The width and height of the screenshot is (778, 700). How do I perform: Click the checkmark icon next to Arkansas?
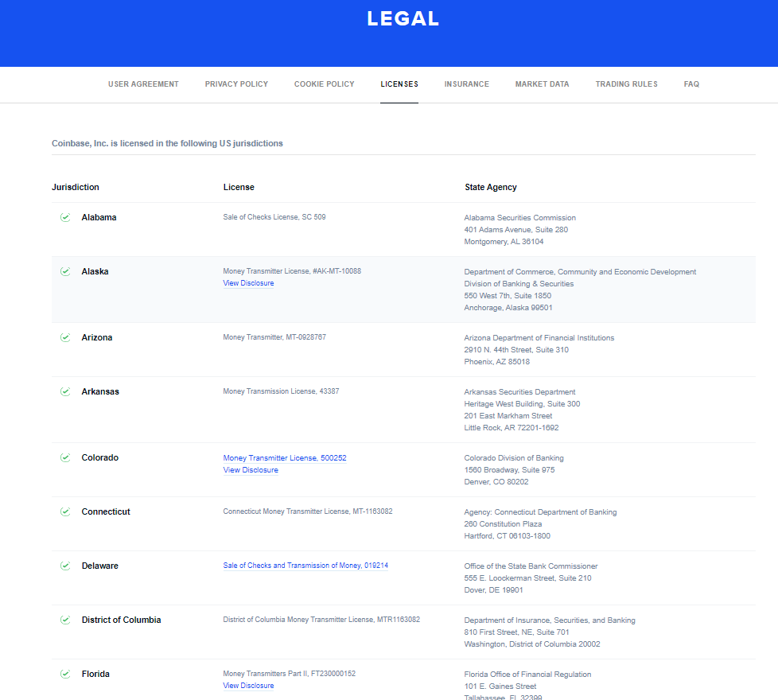(x=65, y=391)
